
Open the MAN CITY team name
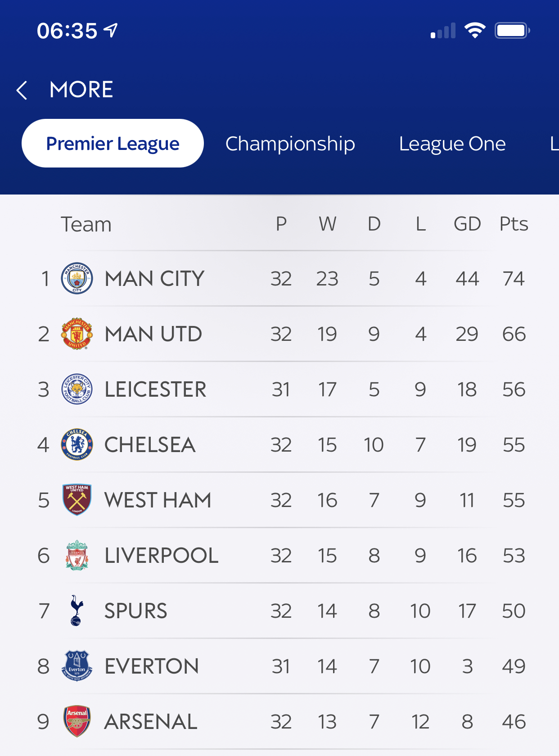point(154,279)
